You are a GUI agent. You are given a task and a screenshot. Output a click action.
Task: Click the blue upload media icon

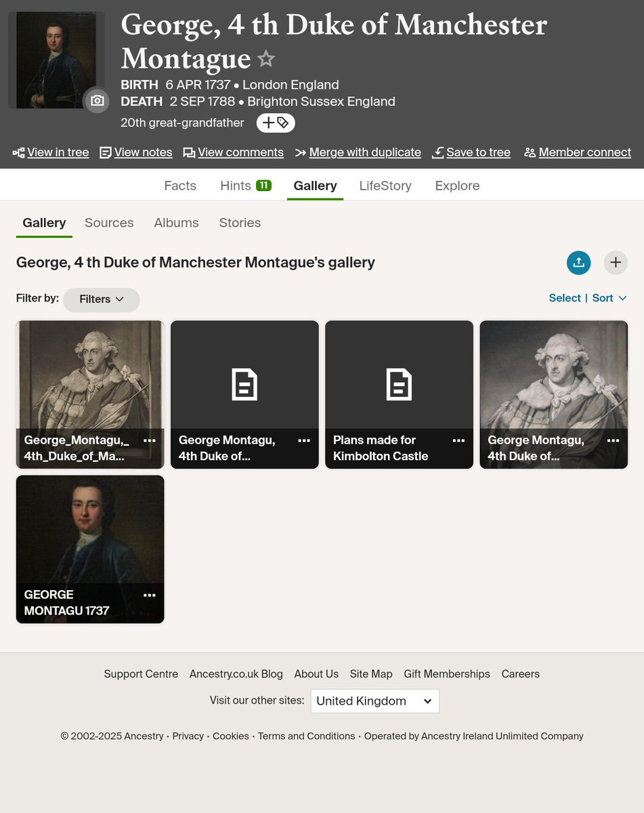point(578,262)
